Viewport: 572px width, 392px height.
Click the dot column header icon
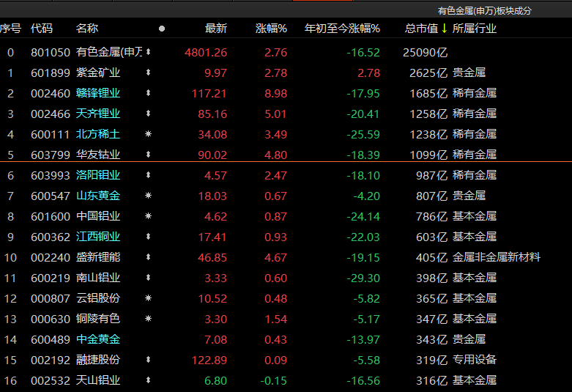tap(162, 29)
